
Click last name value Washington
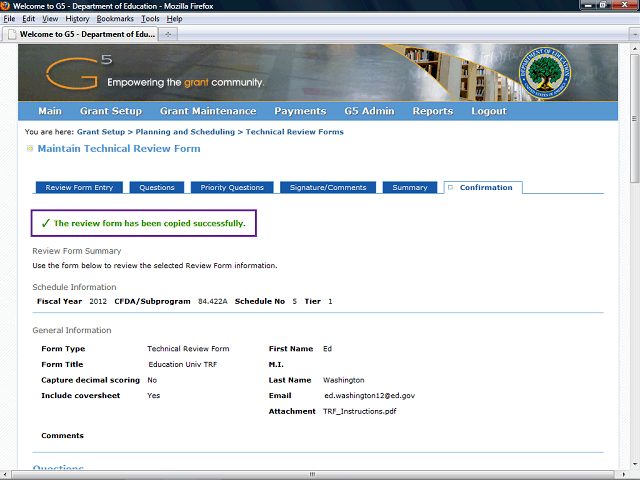[x=344, y=380]
